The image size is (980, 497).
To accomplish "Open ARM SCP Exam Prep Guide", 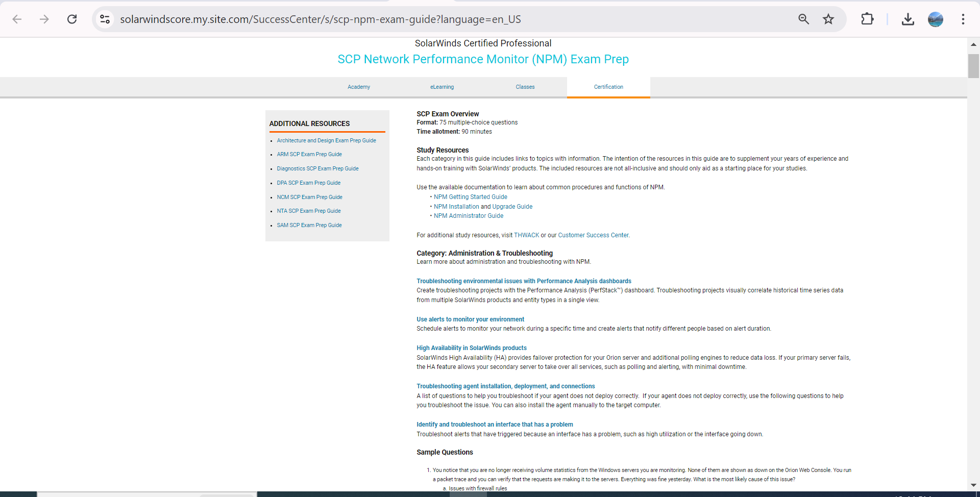I will tap(309, 155).
